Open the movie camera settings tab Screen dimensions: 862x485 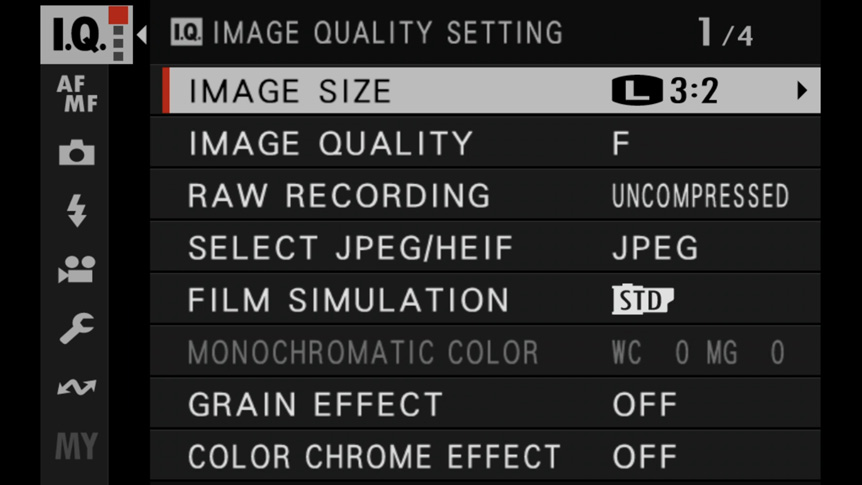[76, 269]
